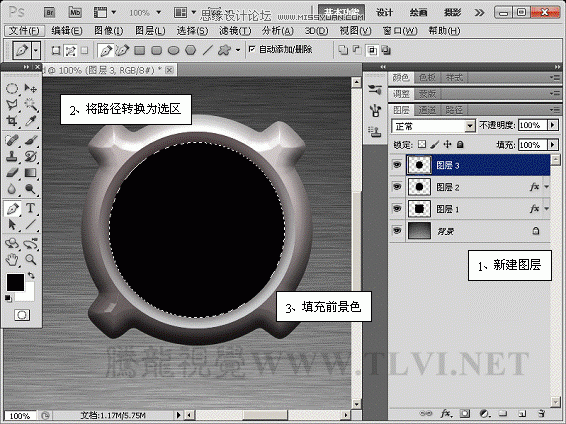
Task: Select the Magic Wand tool
Action: pyautogui.click(x=30, y=105)
